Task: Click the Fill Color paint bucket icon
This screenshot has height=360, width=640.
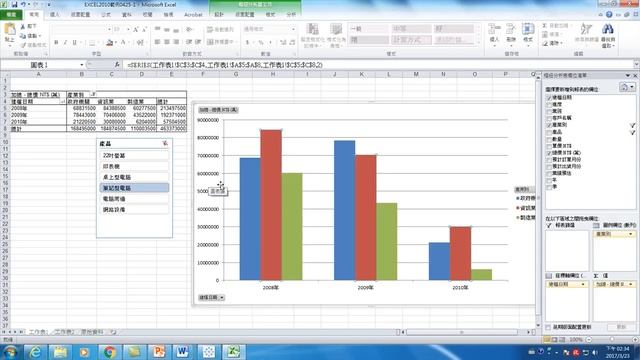Action: coord(109,42)
